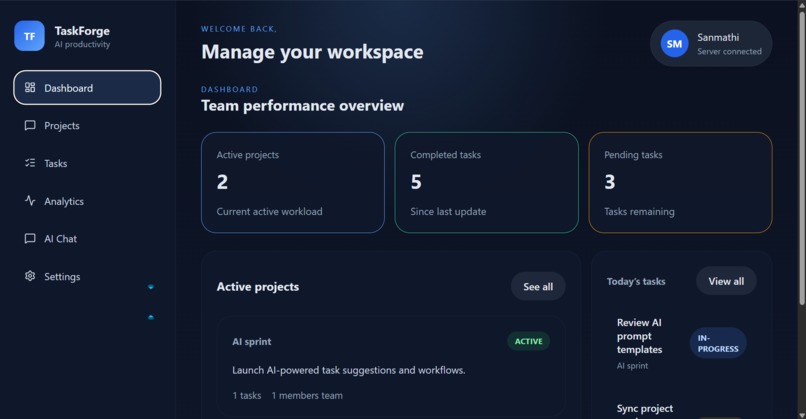This screenshot has width=806, height=419.
Task: Click the "Manage your workspace" heading
Action: [x=312, y=52]
